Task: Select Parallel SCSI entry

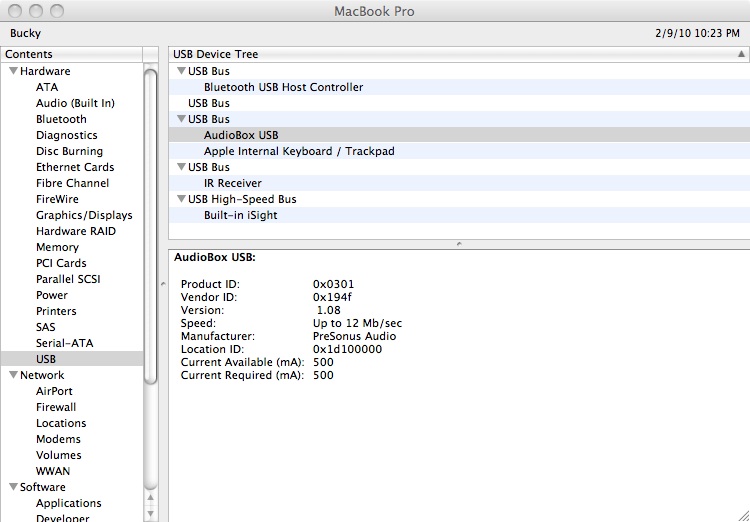Action: pos(68,279)
